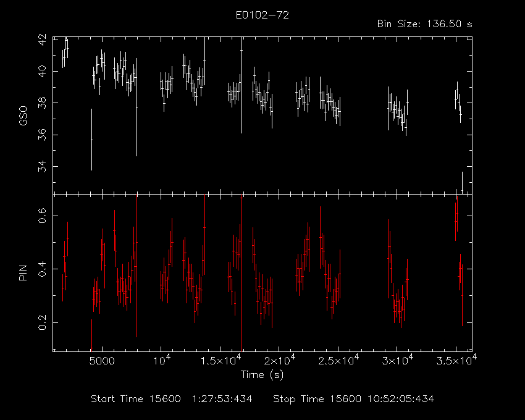Click the GSO axis label
This screenshot has width=525, height=420.
pyautogui.click(x=23, y=116)
